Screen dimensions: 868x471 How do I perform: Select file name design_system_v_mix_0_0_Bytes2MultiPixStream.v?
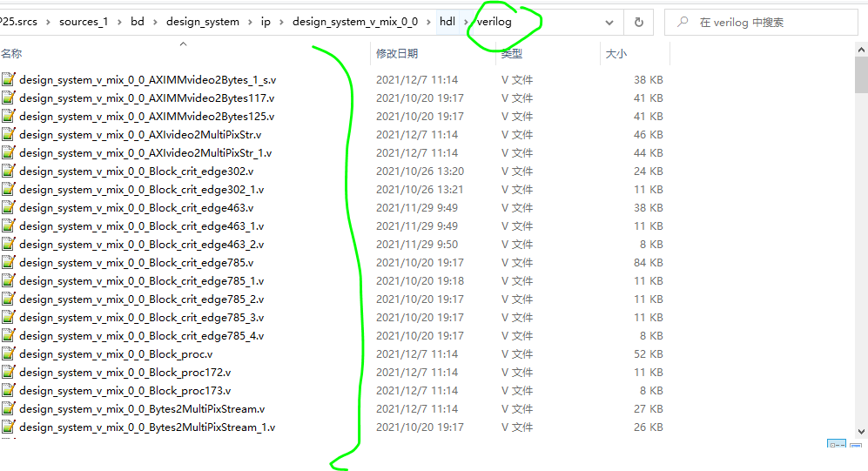pyautogui.click(x=142, y=408)
